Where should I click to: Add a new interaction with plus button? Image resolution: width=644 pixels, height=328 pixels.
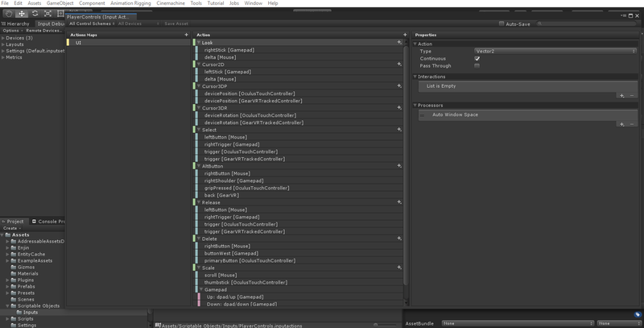(x=621, y=95)
